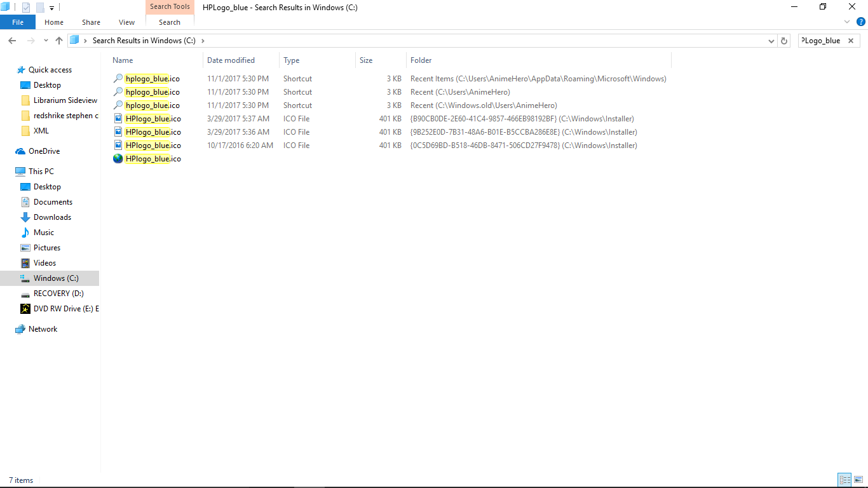Open Music in the navigation pane

click(x=44, y=233)
